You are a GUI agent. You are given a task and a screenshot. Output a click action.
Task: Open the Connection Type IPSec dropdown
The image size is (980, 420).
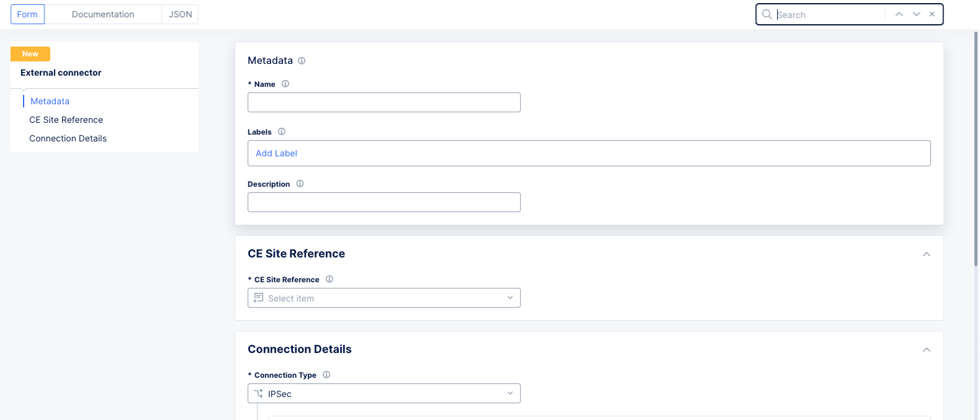(x=384, y=393)
